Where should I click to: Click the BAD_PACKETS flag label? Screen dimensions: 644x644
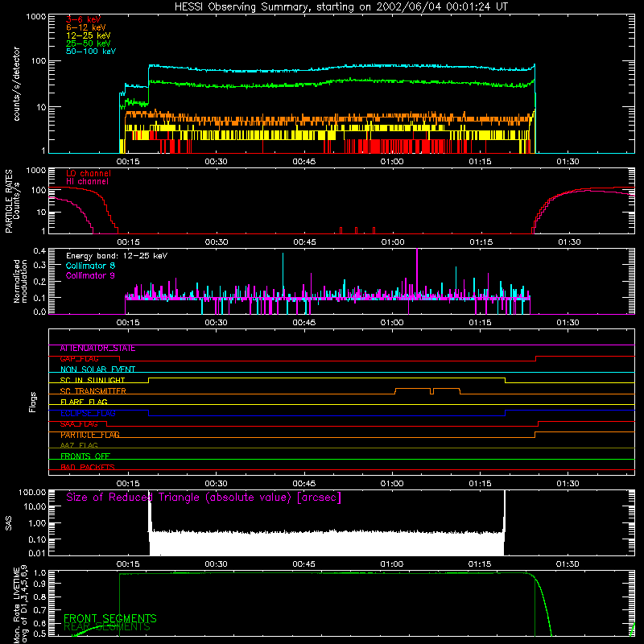click(88, 467)
